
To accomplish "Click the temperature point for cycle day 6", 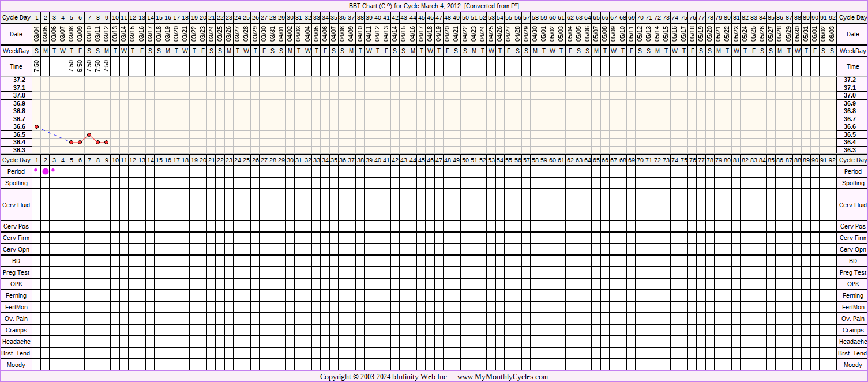I will click(80, 142).
